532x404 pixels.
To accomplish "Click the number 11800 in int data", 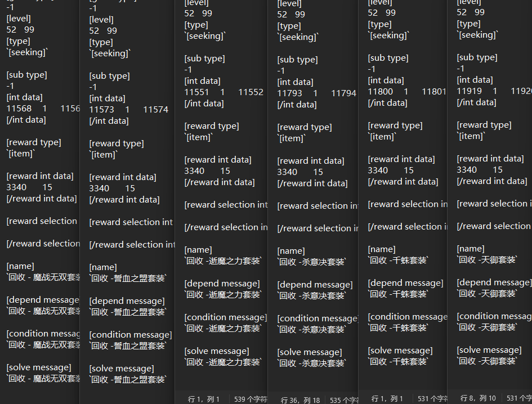I will 380,92.
